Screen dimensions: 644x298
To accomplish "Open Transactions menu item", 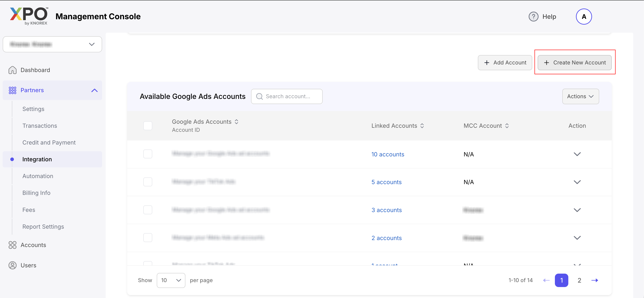I will 40,126.
